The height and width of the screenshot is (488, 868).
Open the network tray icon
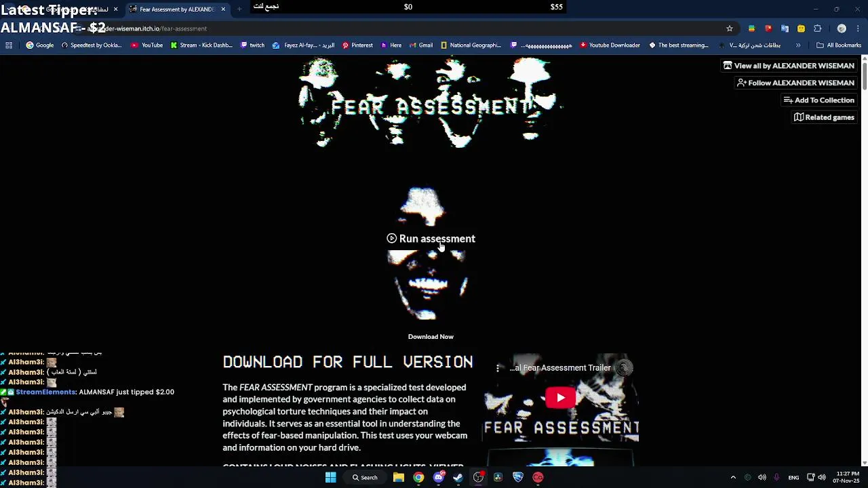click(x=810, y=477)
